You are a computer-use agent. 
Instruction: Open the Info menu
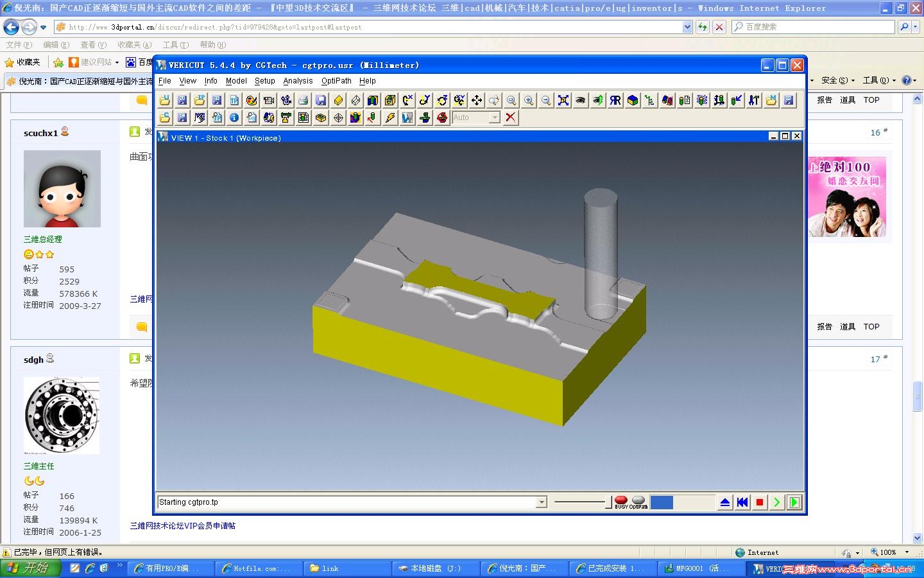coord(211,81)
